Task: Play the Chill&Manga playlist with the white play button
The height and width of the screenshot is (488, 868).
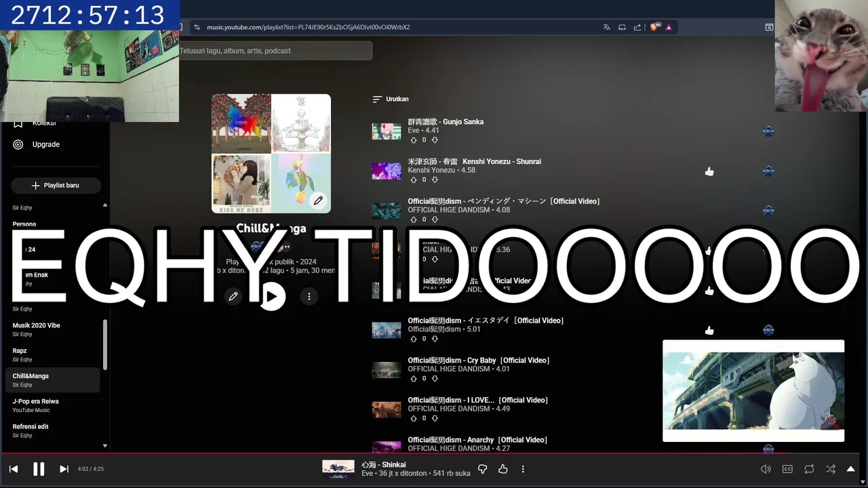Action: 272,297
